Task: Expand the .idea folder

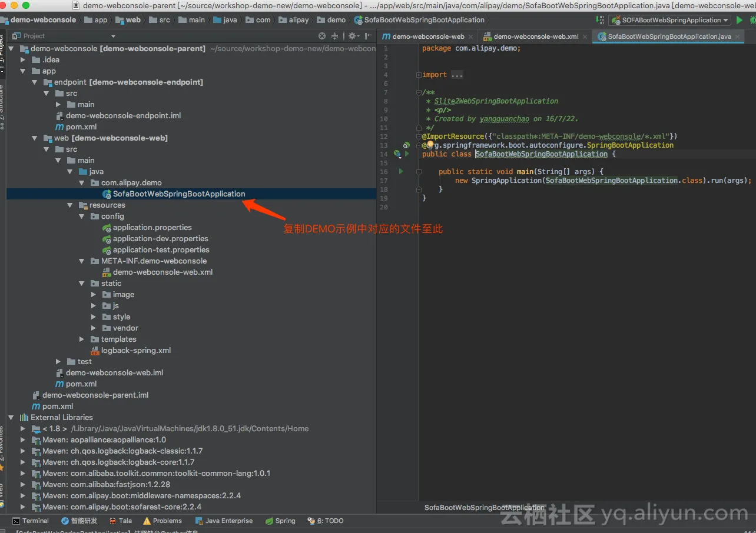Action: coord(23,59)
